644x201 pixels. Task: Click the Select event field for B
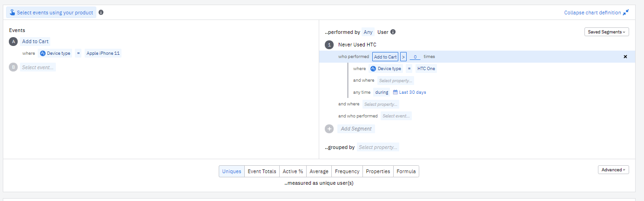coord(38,67)
